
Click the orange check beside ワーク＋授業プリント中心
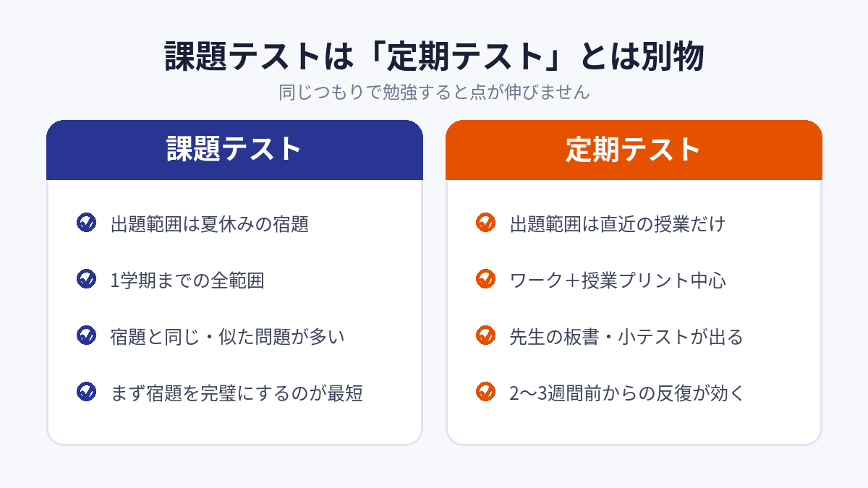coord(485,279)
